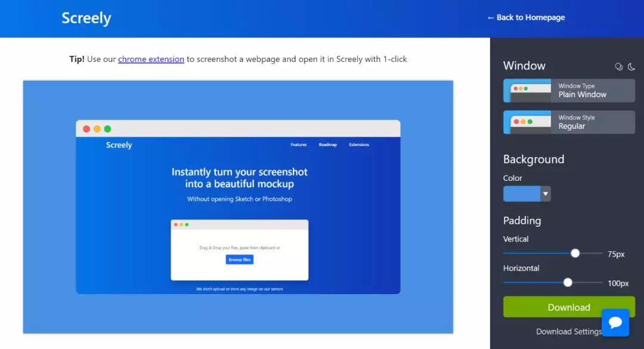Click Browse files button in preview
Viewport: 644px width, 349px height.
(240, 260)
